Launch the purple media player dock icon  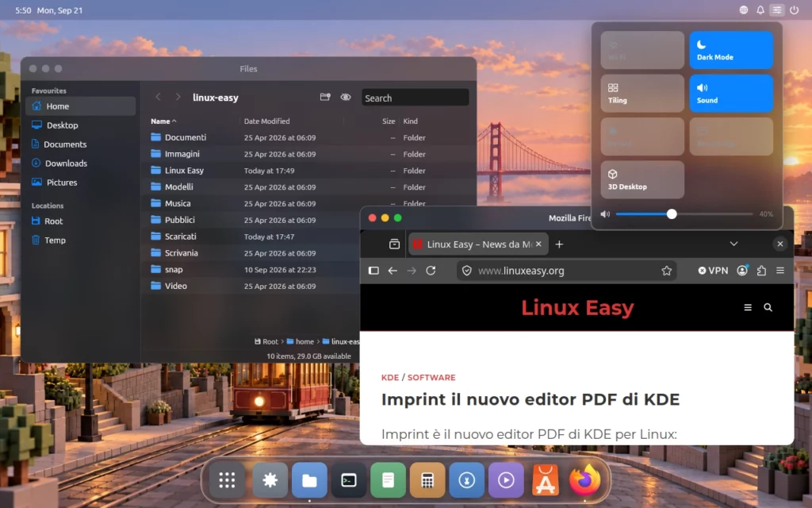click(x=506, y=480)
